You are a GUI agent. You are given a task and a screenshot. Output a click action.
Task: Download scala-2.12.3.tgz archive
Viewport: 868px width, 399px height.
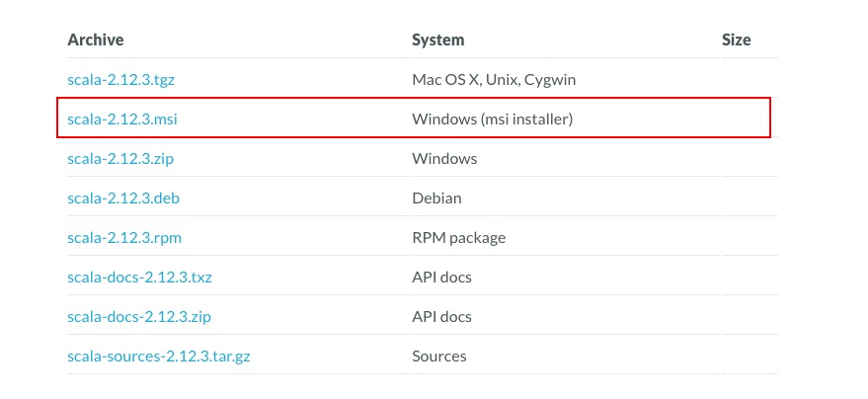click(120, 80)
